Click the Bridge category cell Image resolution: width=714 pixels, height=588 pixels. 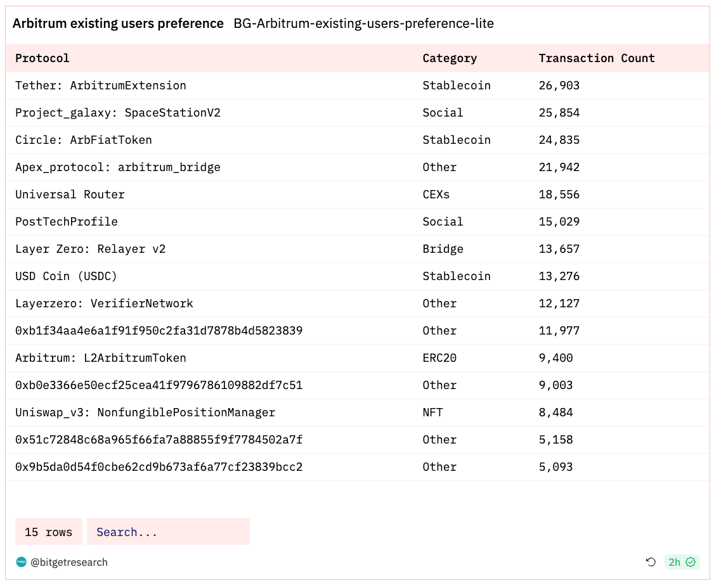coord(443,249)
